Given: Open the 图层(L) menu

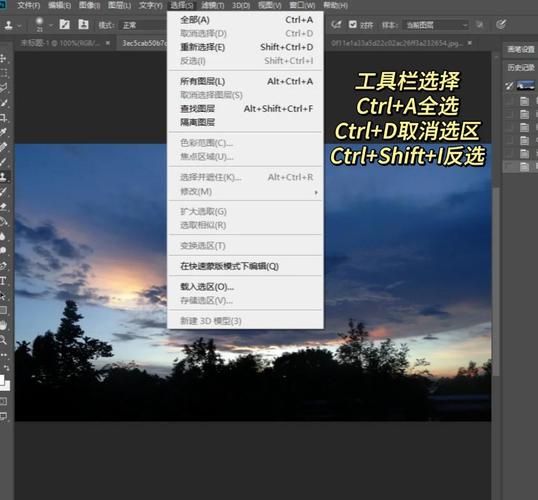Looking at the screenshot, I should point(119,5).
